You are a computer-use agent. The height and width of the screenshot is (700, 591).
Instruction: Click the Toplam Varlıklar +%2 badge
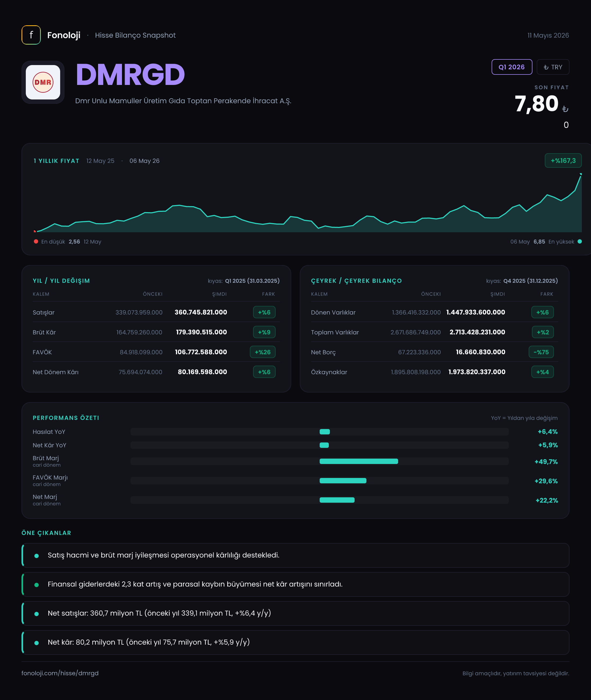[543, 332]
